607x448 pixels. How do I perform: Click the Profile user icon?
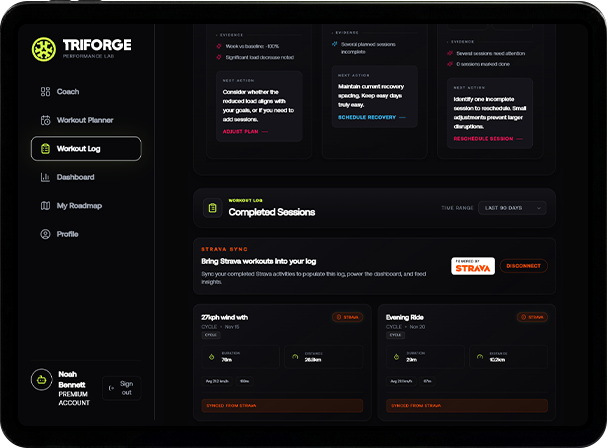coord(46,234)
